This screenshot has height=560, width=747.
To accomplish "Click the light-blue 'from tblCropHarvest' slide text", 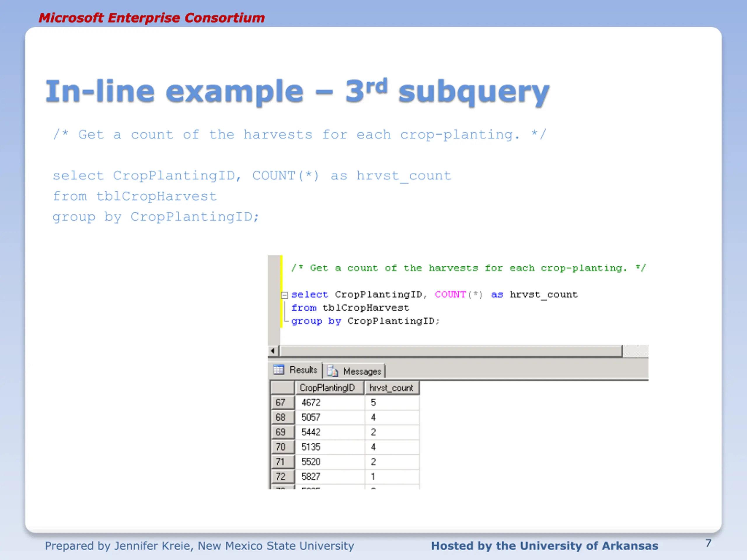I will pyautogui.click(x=135, y=196).
